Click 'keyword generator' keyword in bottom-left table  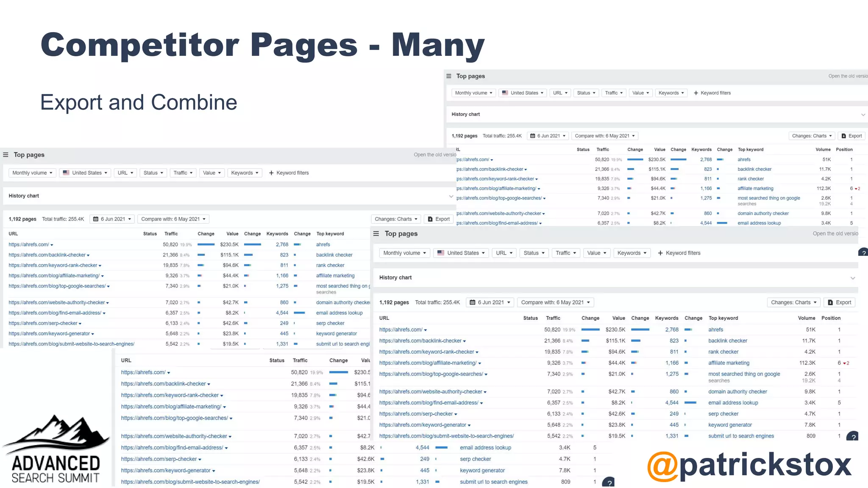(x=482, y=471)
